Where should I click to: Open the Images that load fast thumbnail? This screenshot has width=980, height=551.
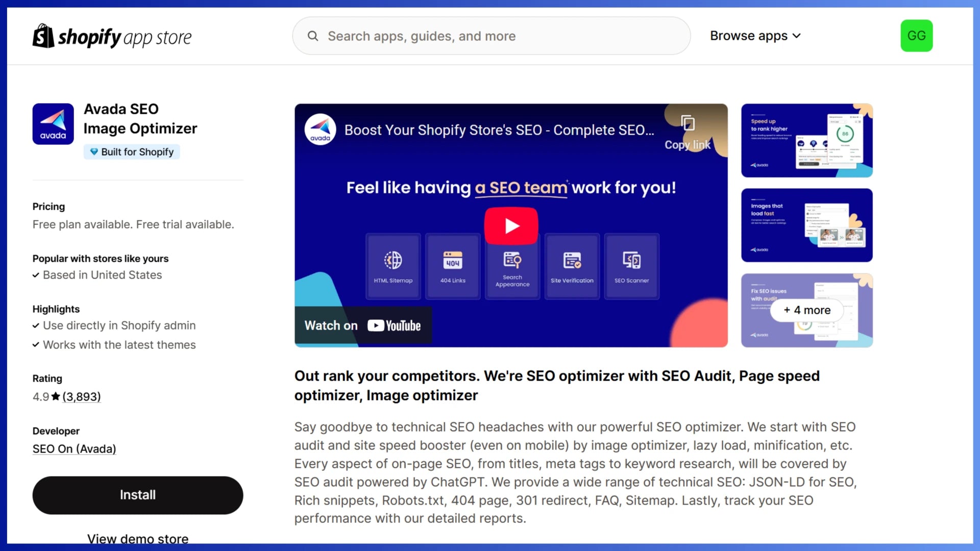(x=806, y=225)
